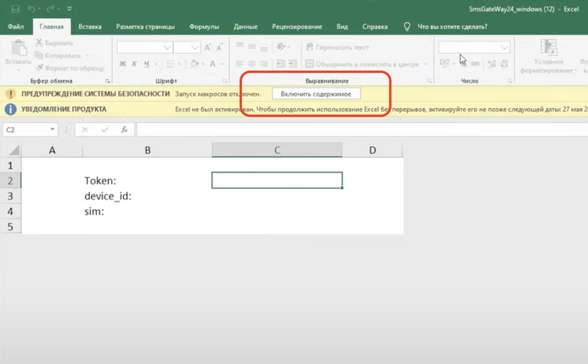Toggle Переносить текст wrap text
This screenshot has width=588, height=364.
tap(338, 47)
